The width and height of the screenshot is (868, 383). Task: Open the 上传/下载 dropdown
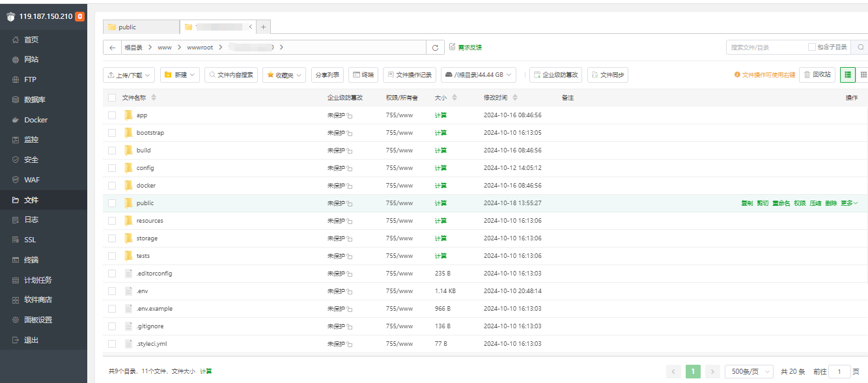pos(129,75)
